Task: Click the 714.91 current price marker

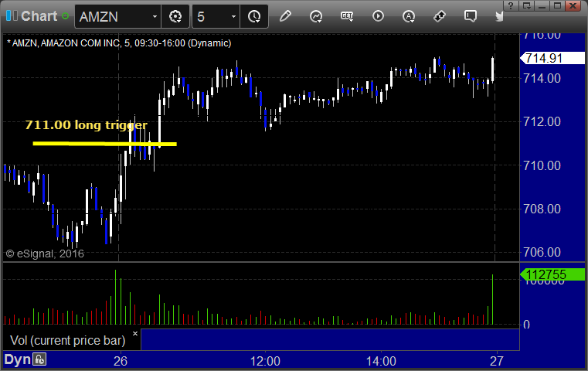Action: click(x=552, y=58)
